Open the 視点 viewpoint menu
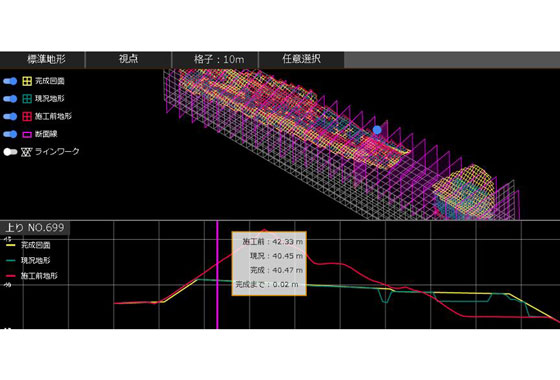Screen dimensions: 560x380 129,59
